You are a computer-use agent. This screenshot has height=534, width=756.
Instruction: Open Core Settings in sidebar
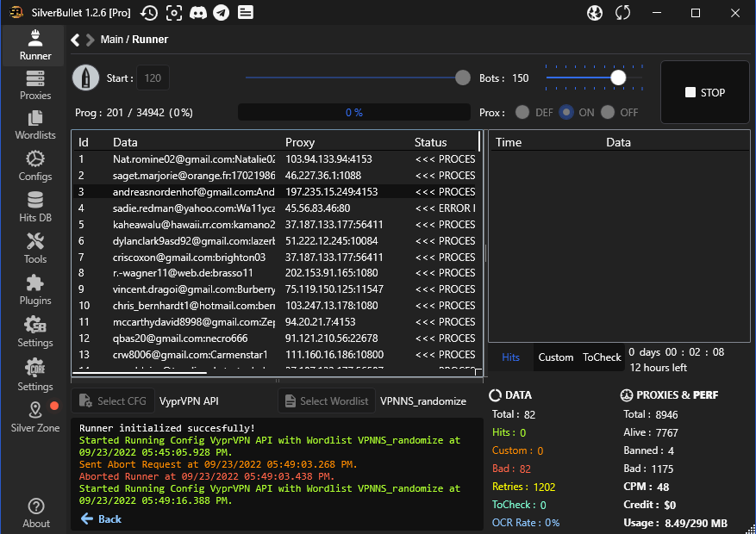pos(34,376)
